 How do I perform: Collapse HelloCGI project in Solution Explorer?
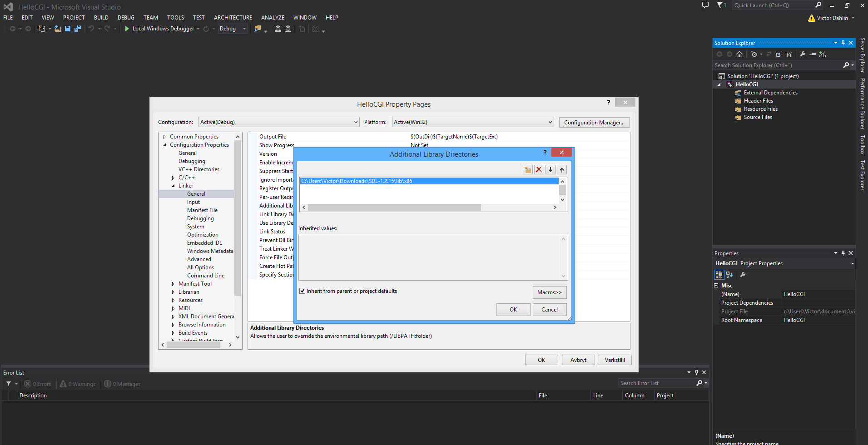pyautogui.click(x=719, y=84)
